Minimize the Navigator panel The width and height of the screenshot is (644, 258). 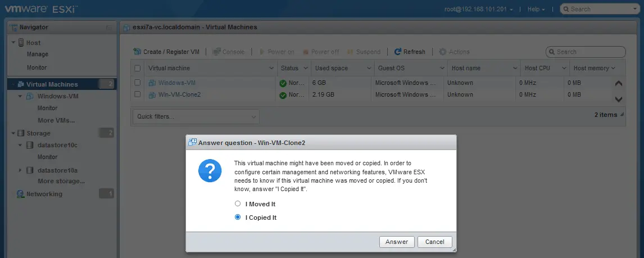109,28
